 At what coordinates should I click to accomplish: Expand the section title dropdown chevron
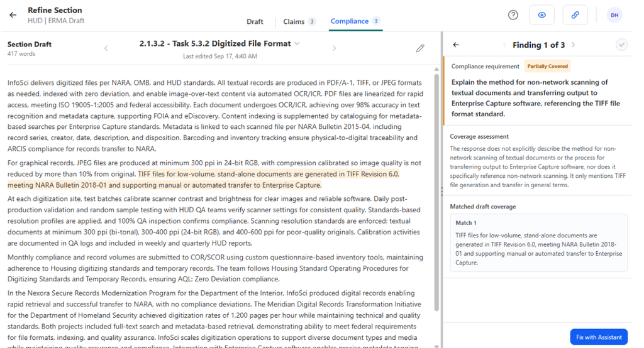(x=297, y=43)
